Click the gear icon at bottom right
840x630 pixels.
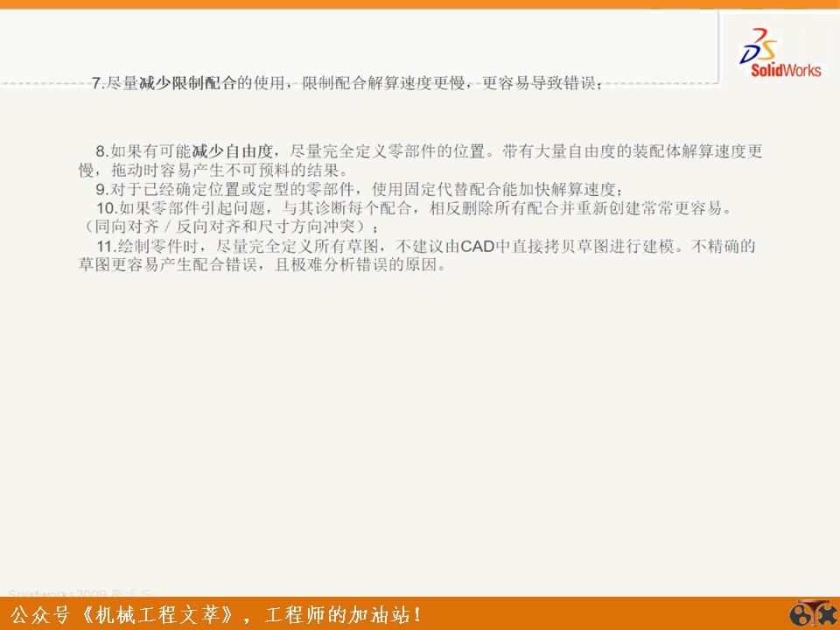tap(799, 614)
